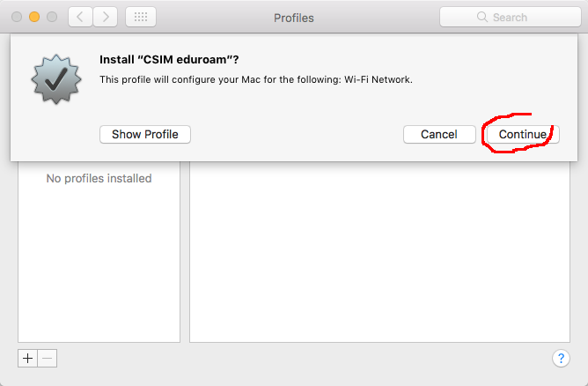The width and height of the screenshot is (588, 386).
Task: Open Show All preferences grid icon
Action: [141, 17]
